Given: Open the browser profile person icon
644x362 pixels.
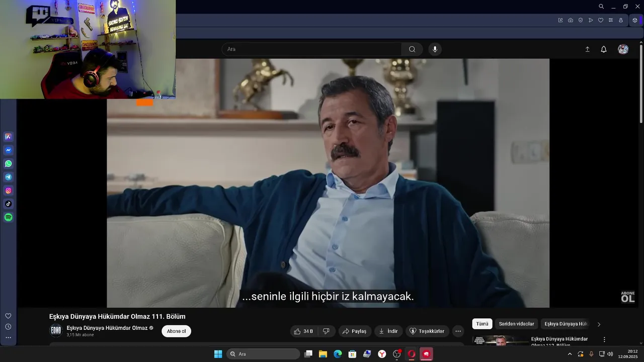Looking at the screenshot, I should tap(621, 20).
